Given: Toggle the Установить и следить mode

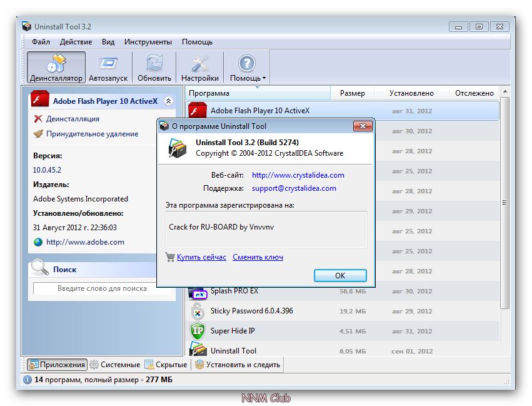Looking at the screenshot, I should click(x=238, y=365).
